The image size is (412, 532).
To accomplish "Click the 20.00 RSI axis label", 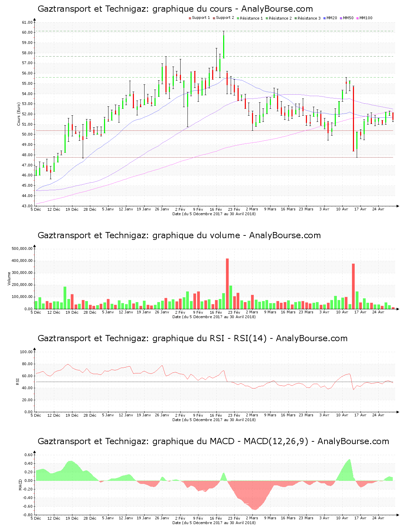I will tap(27, 400).
